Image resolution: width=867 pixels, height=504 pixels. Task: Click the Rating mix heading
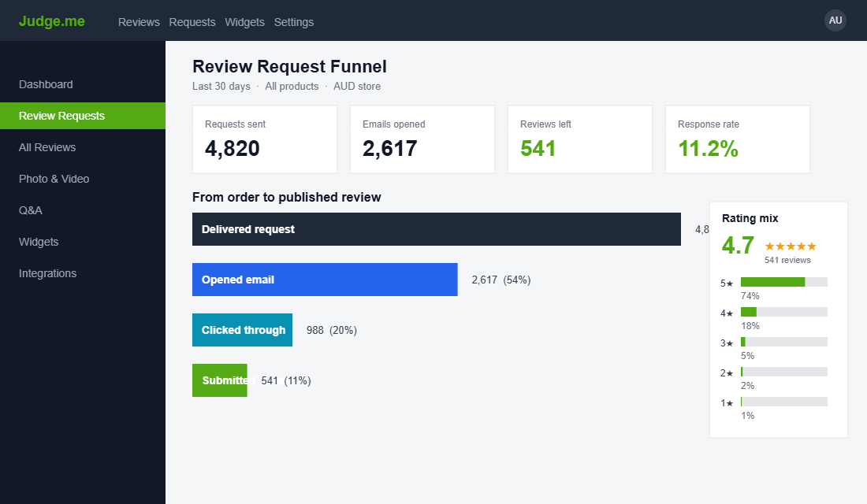(750, 218)
